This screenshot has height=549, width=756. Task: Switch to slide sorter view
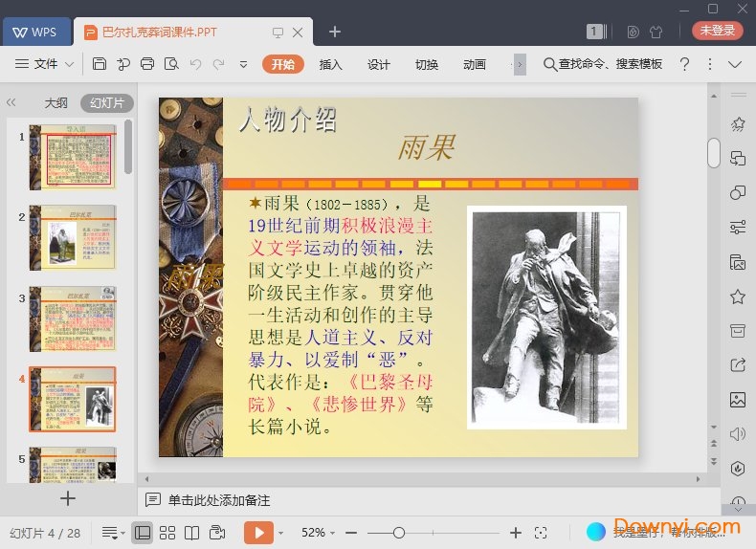[167, 533]
